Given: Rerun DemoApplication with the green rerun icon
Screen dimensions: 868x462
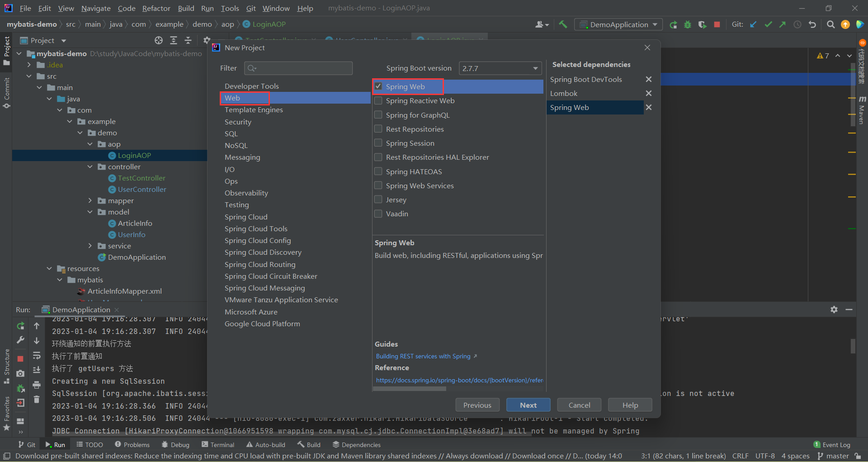Looking at the screenshot, I should click(x=673, y=24).
